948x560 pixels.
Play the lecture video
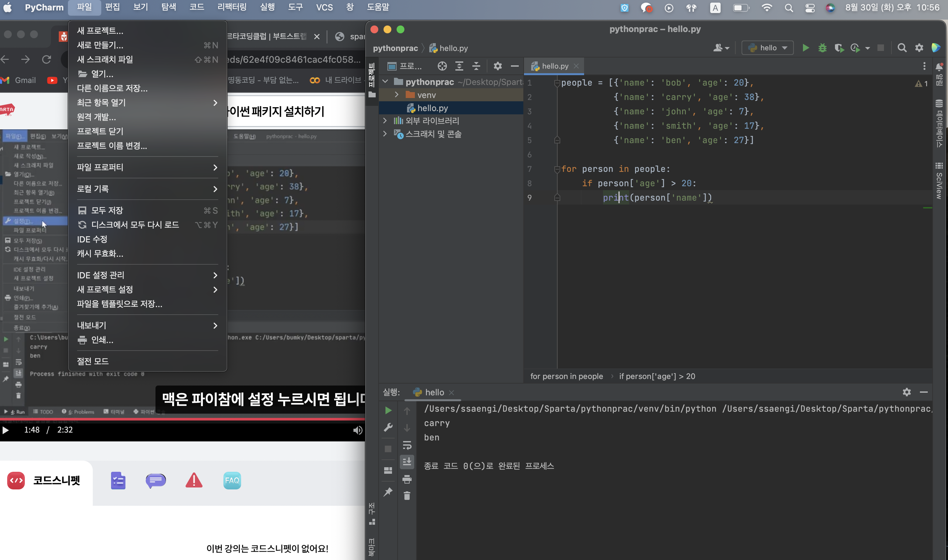coord(6,430)
